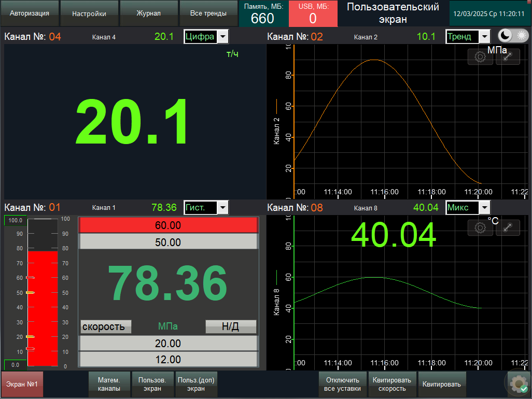
Task: Expand the Канал 2 trend to fullscreen
Action: tap(508, 56)
